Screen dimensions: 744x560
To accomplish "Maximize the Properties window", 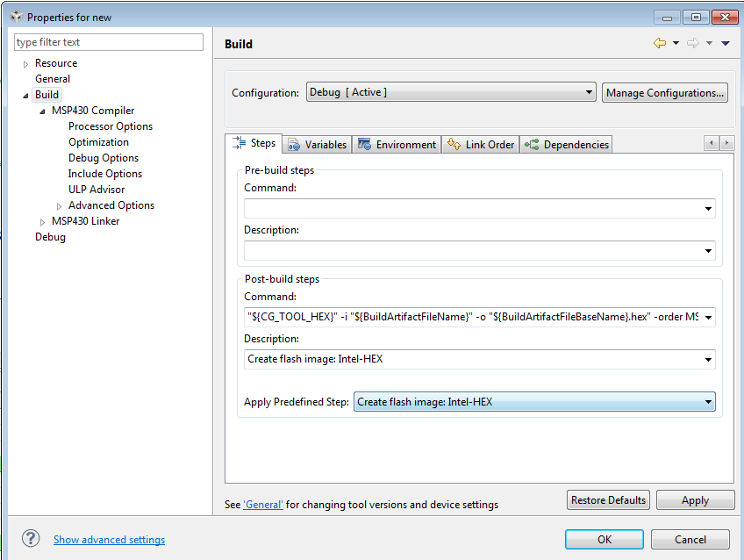I will [x=696, y=18].
